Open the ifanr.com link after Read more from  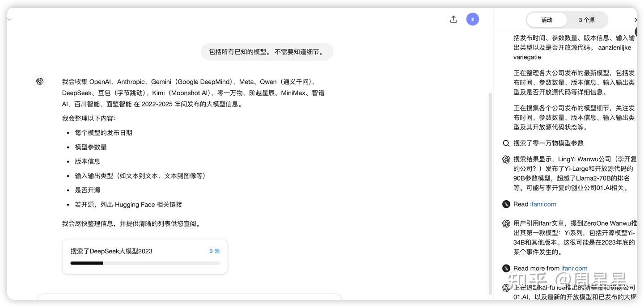574,269
